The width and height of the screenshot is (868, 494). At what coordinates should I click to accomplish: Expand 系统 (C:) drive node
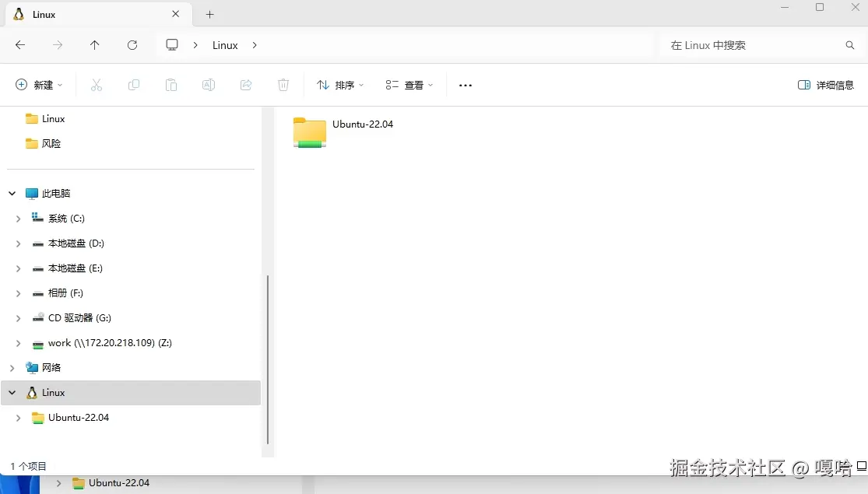point(18,219)
